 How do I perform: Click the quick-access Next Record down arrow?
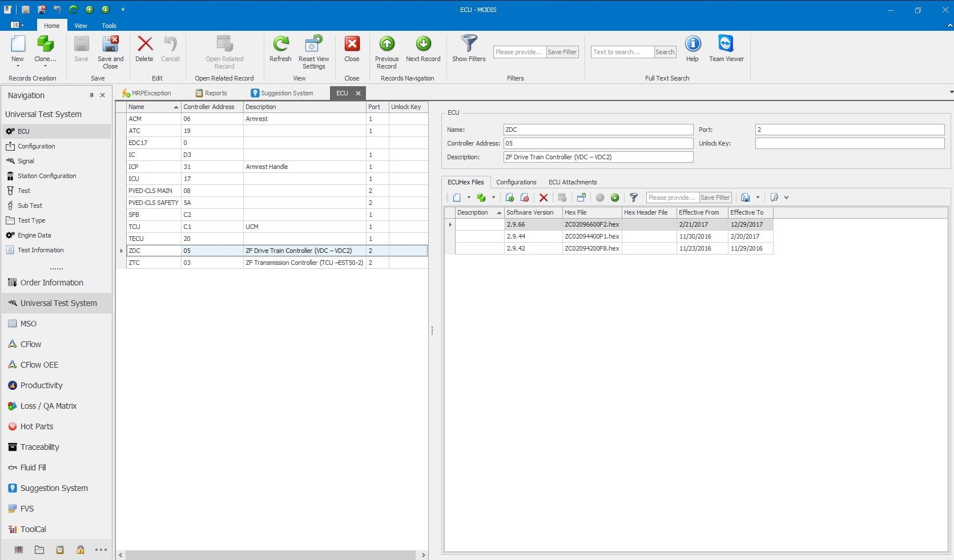point(106,9)
